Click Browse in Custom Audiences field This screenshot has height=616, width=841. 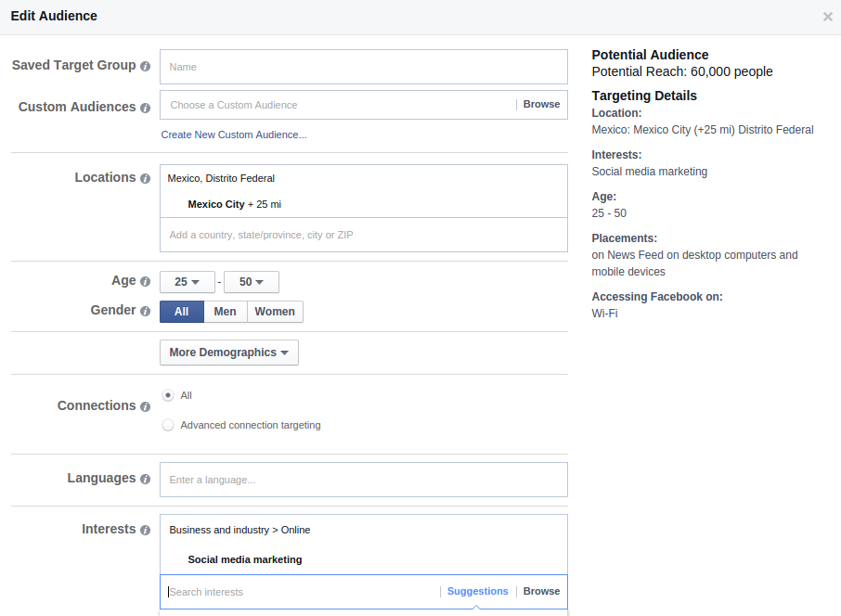click(541, 105)
